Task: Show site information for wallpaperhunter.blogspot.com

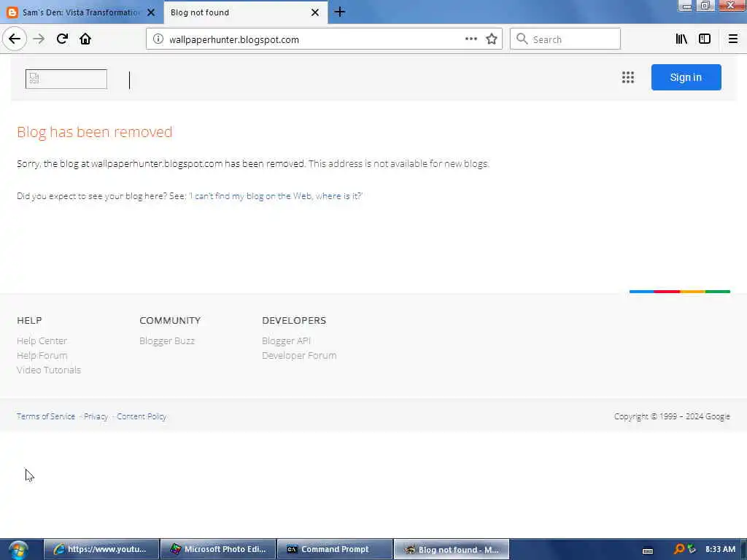Action: point(158,39)
